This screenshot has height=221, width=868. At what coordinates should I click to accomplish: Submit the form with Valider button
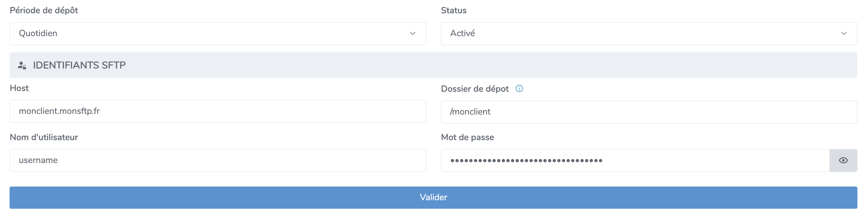[x=433, y=197]
